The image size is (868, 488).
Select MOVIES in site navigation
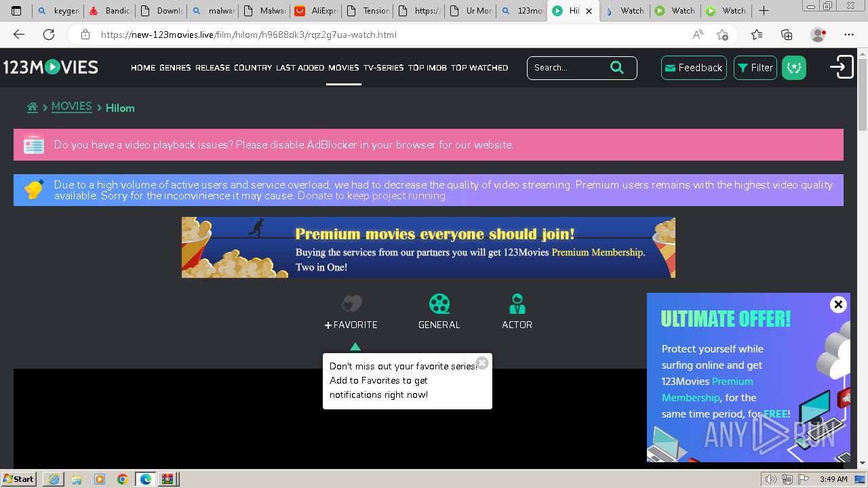pyautogui.click(x=344, y=68)
